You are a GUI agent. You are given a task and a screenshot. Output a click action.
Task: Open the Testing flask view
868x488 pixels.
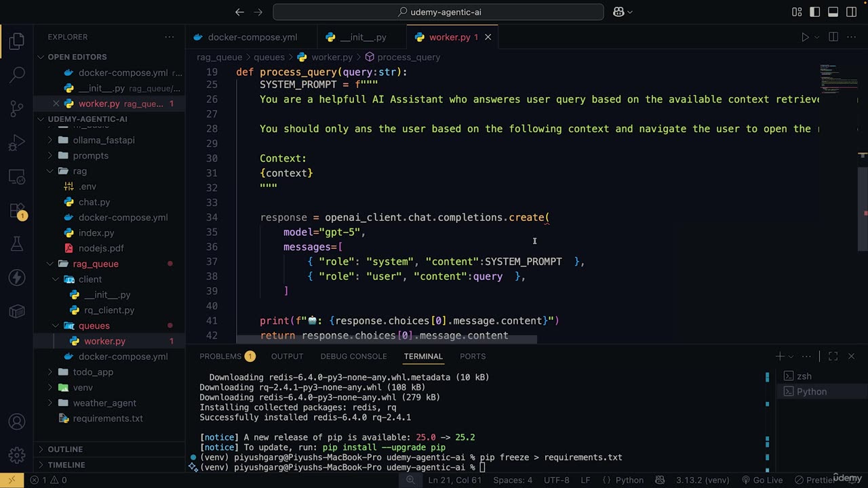click(17, 244)
